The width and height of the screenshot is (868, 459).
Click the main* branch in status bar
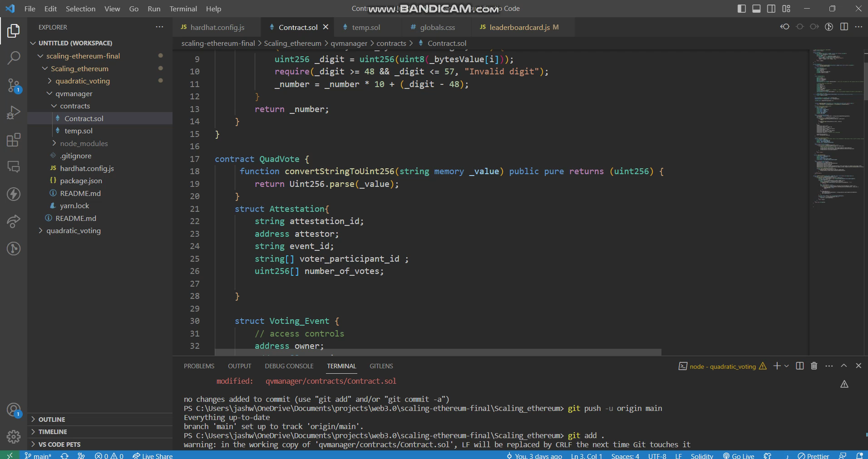pos(38,456)
